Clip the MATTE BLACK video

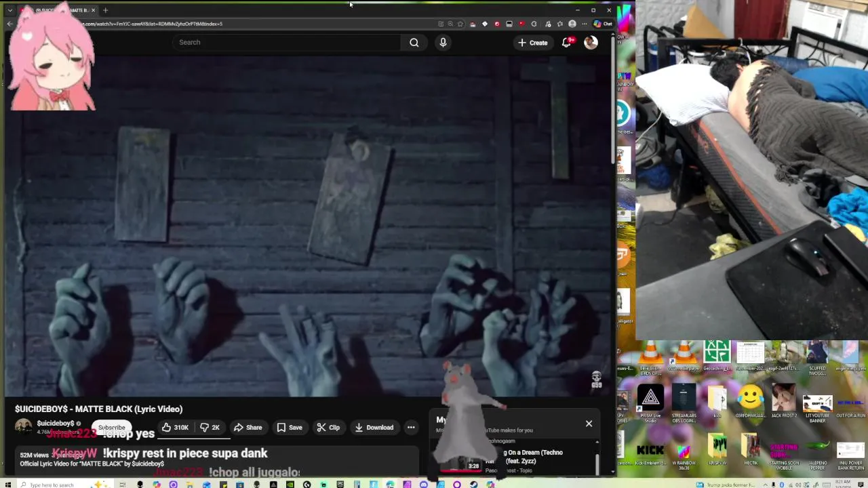point(328,428)
